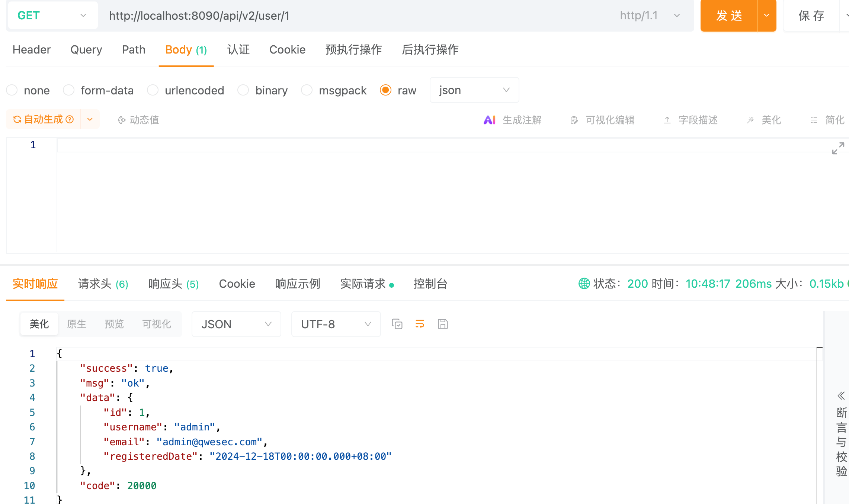Click the "registeredDate" key in response
Screen dimensions: 849x504
pos(151,456)
